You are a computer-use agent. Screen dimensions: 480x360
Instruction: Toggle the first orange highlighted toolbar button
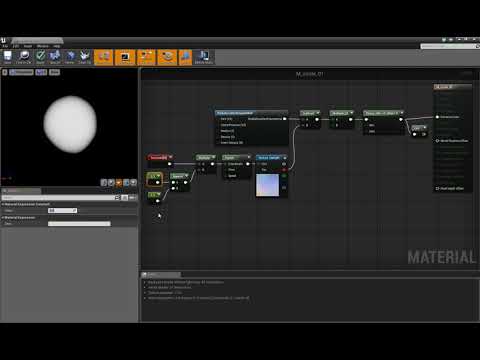[x=104, y=57]
